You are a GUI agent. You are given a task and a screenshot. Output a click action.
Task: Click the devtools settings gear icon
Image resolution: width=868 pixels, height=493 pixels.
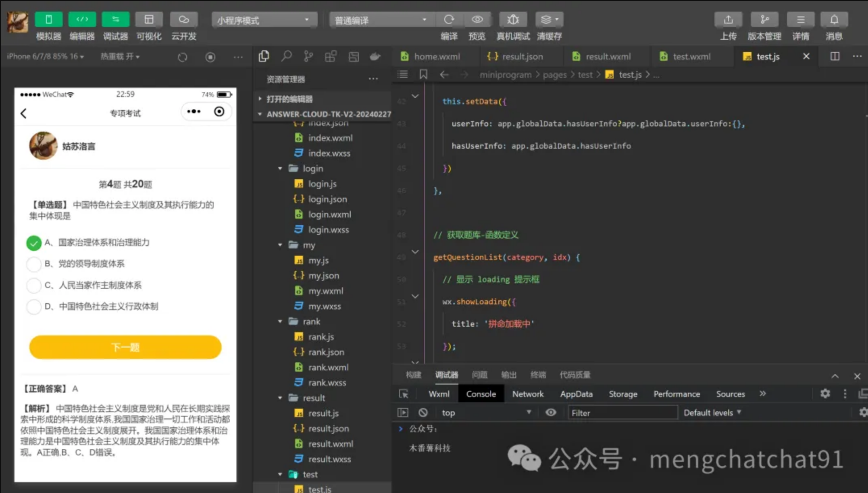coord(825,394)
